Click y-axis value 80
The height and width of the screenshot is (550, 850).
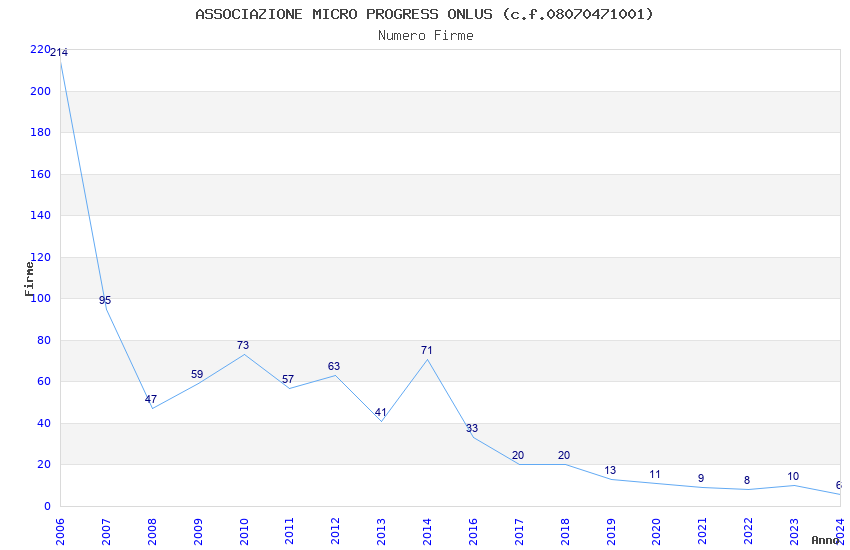tap(43, 340)
